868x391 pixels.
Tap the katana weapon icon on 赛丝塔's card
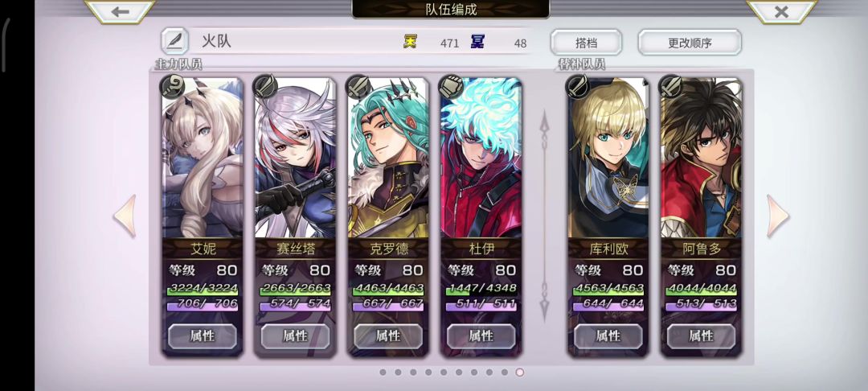coord(264,86)
